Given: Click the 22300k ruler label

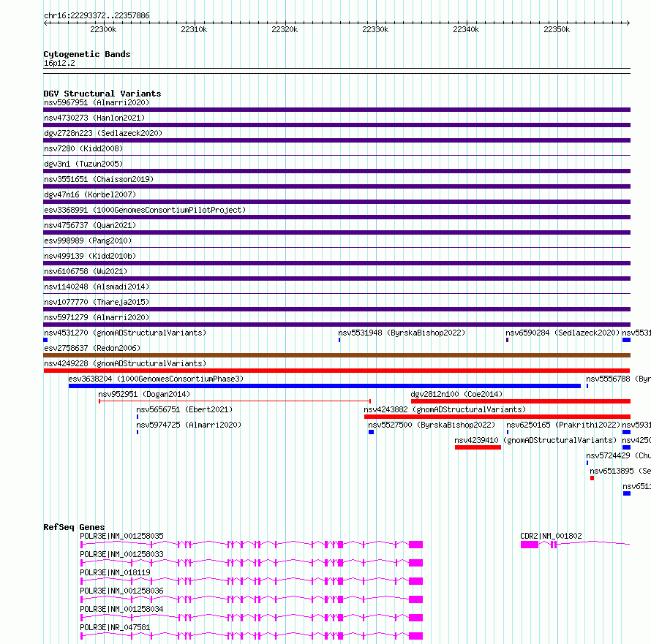Looking at the screenshot, I should [103, 29].
